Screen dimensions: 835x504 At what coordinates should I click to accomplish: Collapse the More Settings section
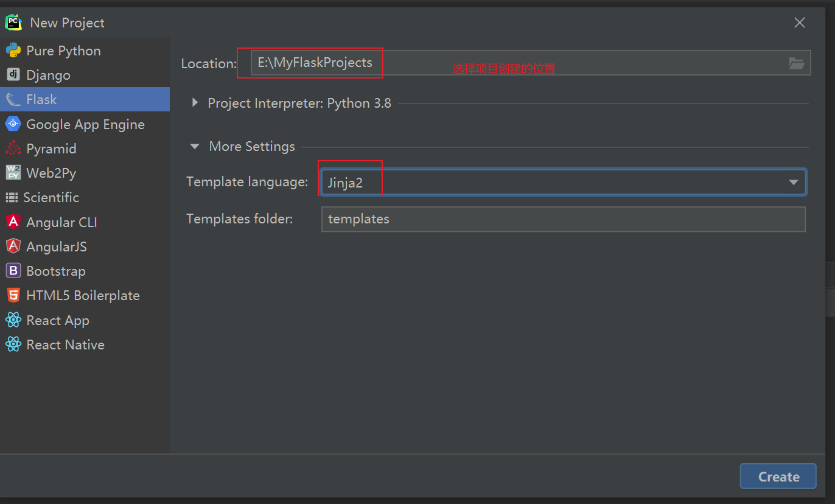pos(195,147)
